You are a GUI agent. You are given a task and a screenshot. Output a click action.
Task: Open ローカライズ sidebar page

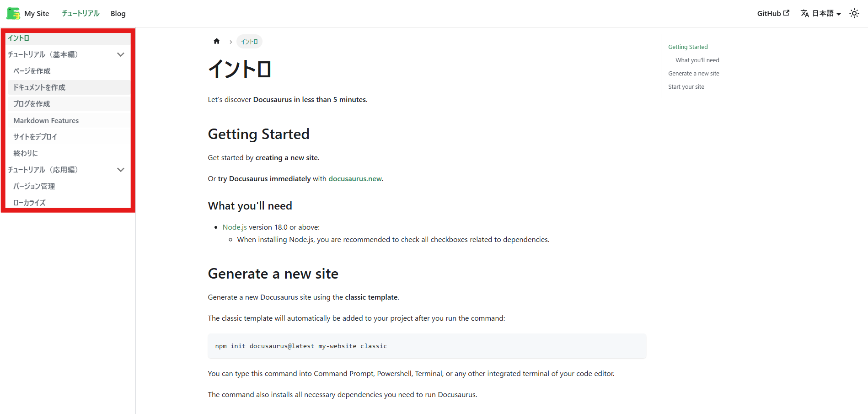[70, 203]
